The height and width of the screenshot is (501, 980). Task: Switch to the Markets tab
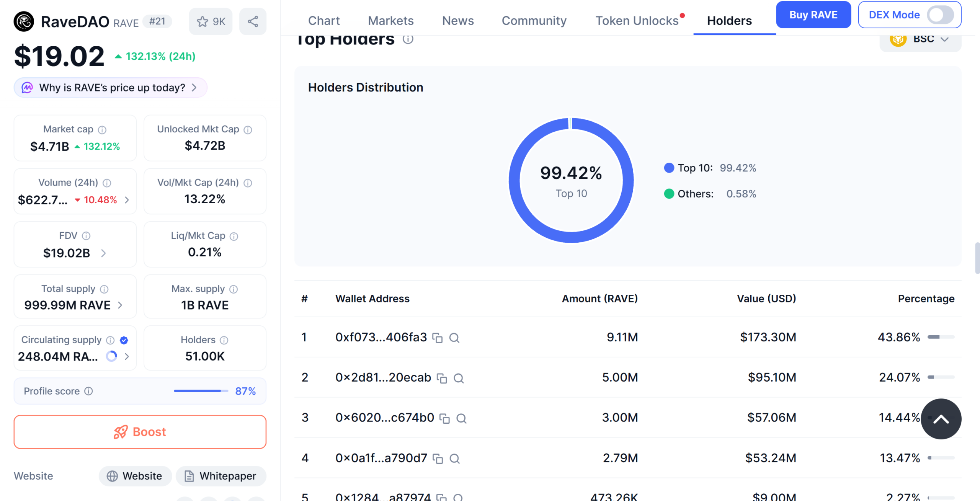pyautogui.click(x=391, y=21)
